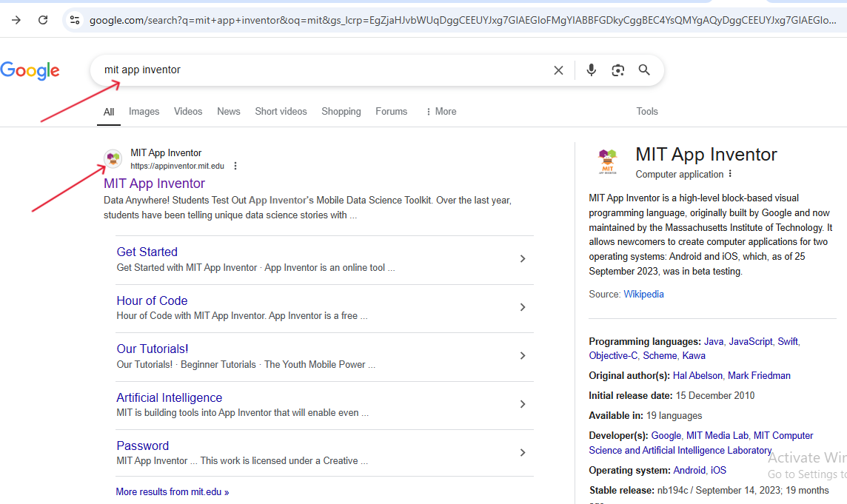Click '15 December 2010' release date text
The width and height of the screenshot is (847, 504).
tap(715, 395)
